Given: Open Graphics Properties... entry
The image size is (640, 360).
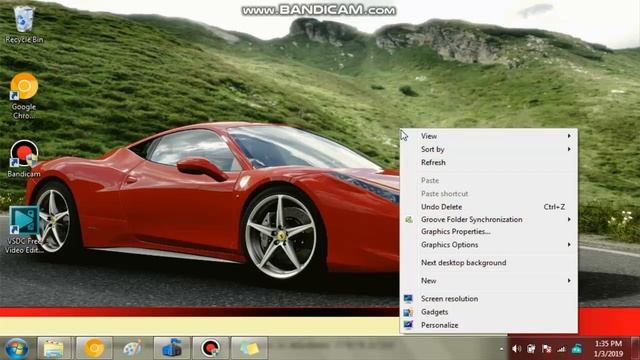Looking at the screenshot, I should 489,231.
